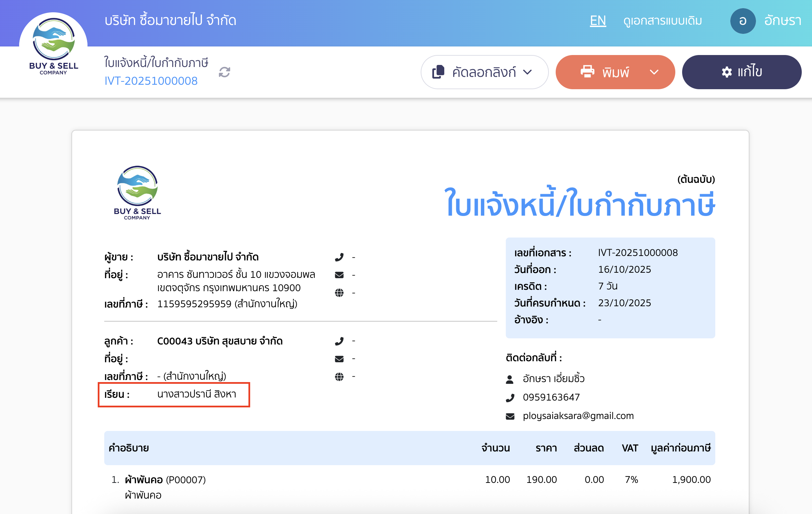Click the phone icon beside 0959163647
This screenshot has height=514, width=812.
click(x=510, y=397)
